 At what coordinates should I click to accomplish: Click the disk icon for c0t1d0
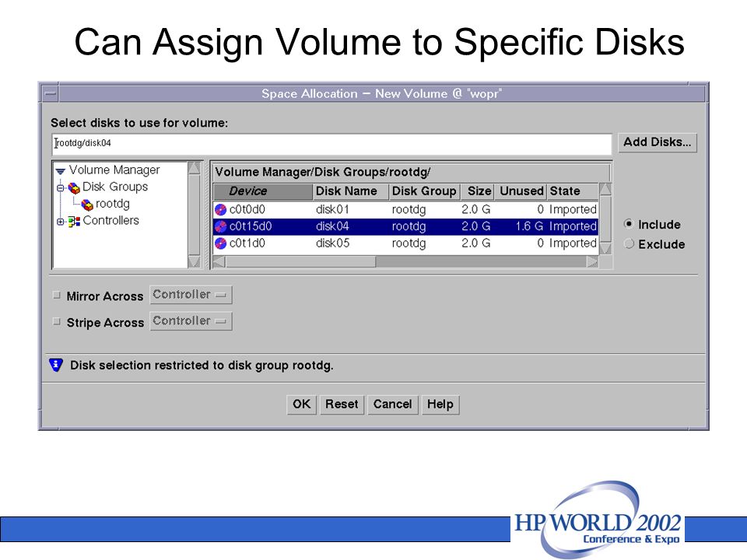pyautogui.click(x=220, y=243)
